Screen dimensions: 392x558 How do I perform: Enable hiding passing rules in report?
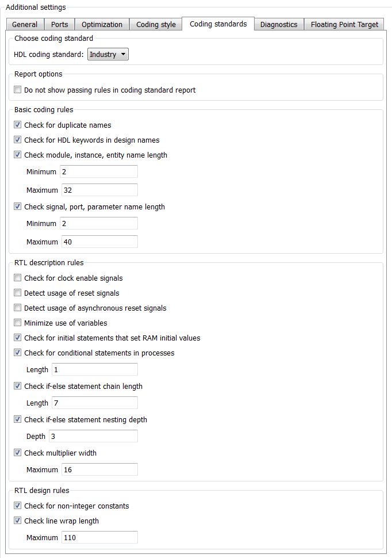[18, 90]
